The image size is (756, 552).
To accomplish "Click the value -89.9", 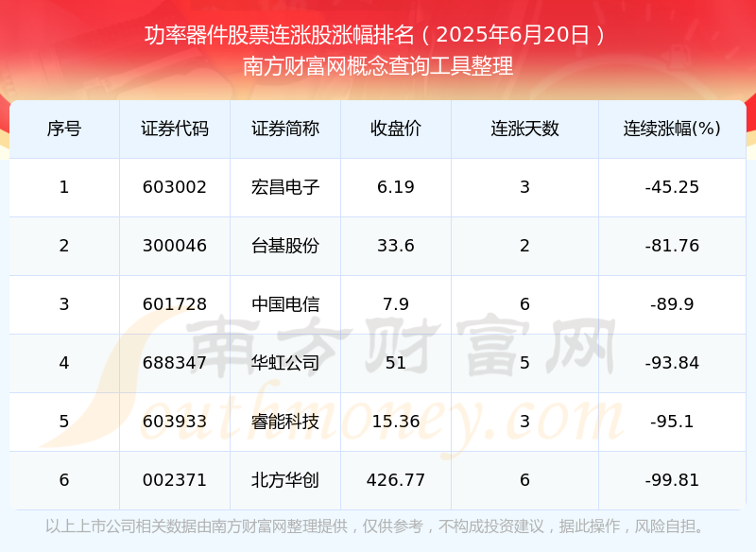I will point(672,304).
